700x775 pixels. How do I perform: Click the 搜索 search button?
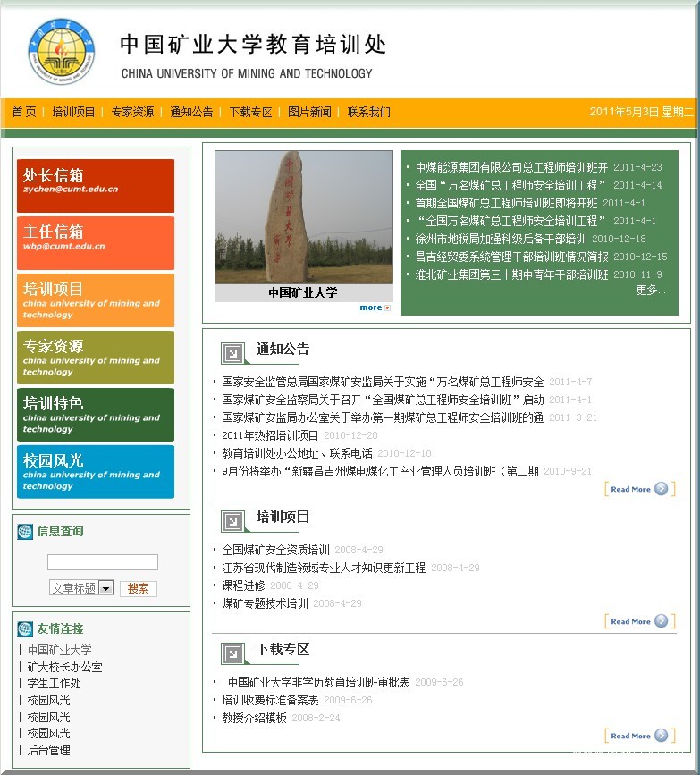click(x=138, y=588)
